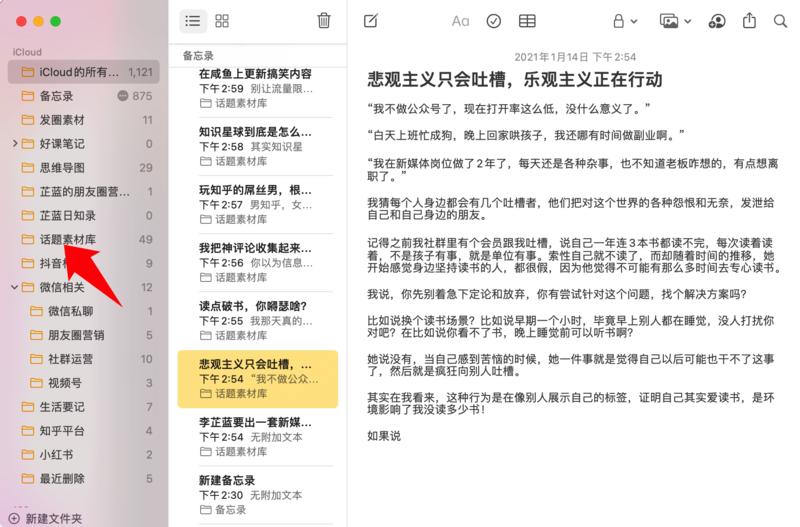
Task: Select highlighted note 悲观主义只会吐槽
Action: click(258, 379)
